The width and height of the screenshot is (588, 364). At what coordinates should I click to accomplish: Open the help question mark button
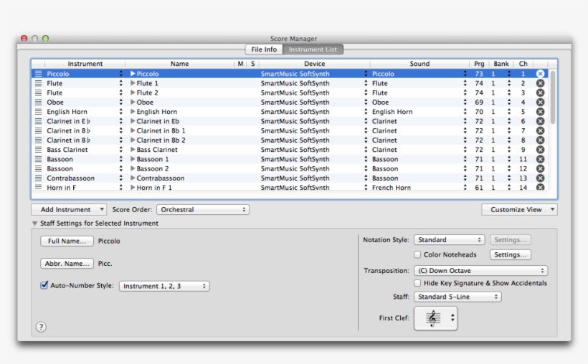pyautogui.click(x=42, y=327)
